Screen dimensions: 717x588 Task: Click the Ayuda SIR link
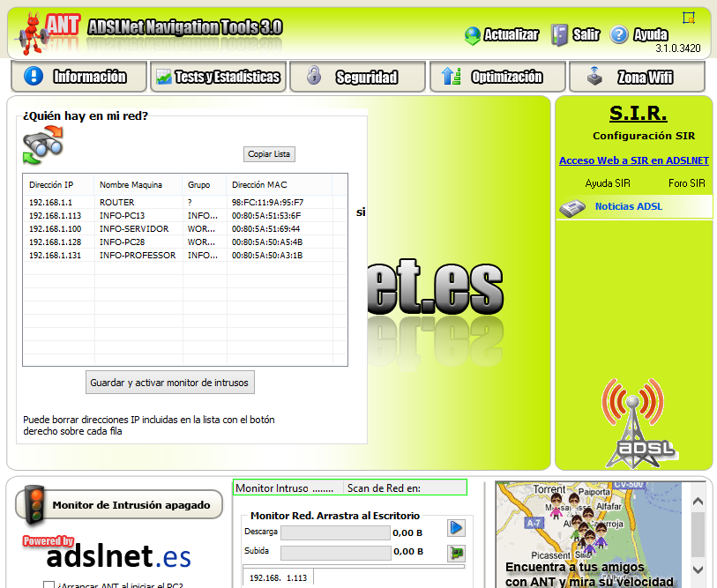tap(608, 183)
